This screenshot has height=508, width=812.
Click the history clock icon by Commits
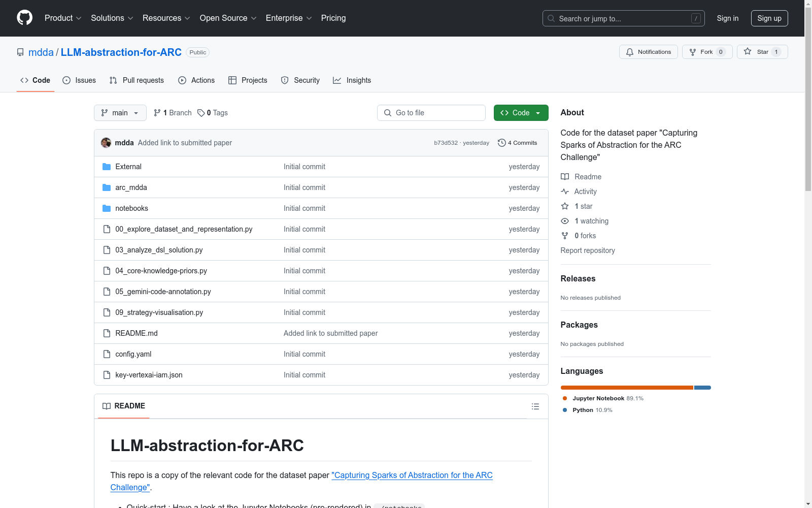502,143
